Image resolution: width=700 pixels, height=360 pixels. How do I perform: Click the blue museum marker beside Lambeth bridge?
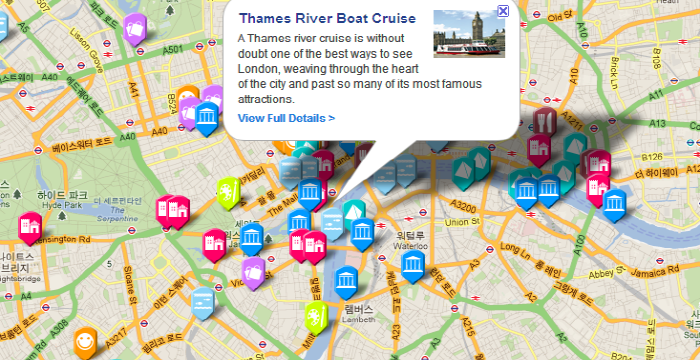(x=346, y=281)
